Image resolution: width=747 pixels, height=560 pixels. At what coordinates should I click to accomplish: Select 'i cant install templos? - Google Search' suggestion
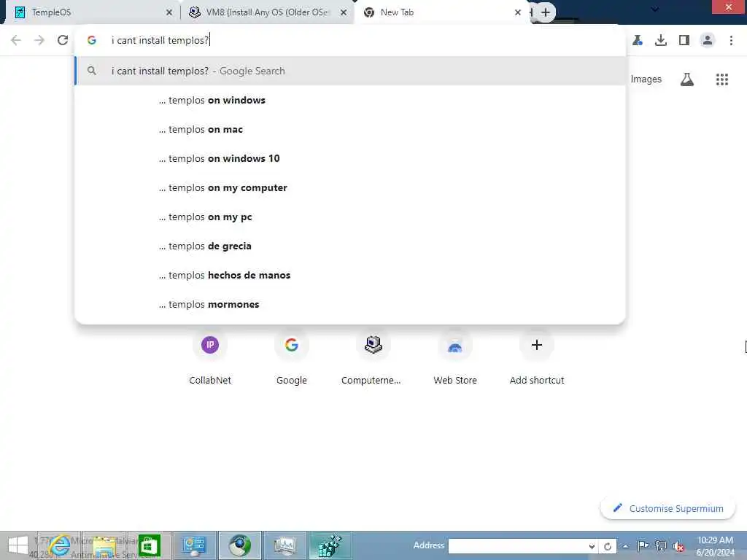(x=350, y=71)
